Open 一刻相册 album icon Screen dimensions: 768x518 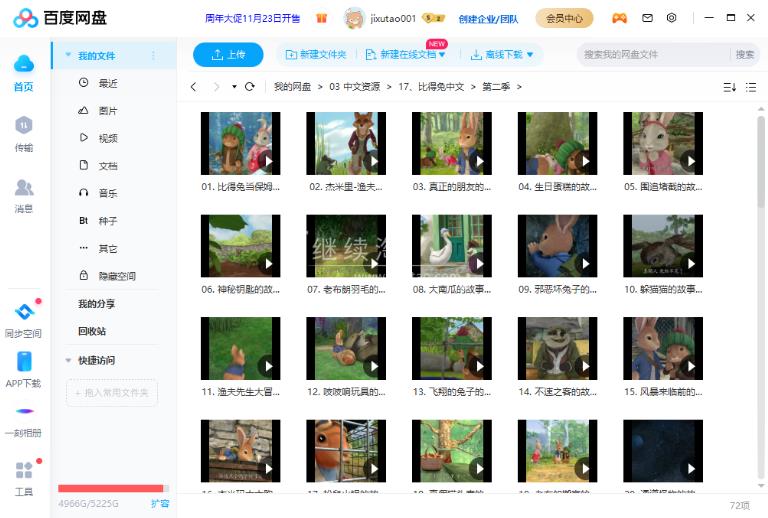(24, 411)
